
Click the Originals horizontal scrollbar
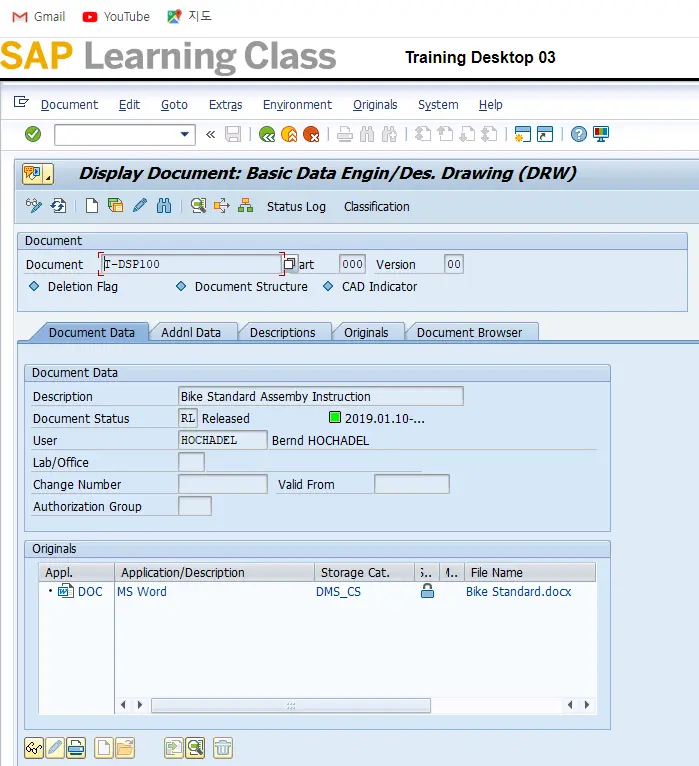[290, 705]
